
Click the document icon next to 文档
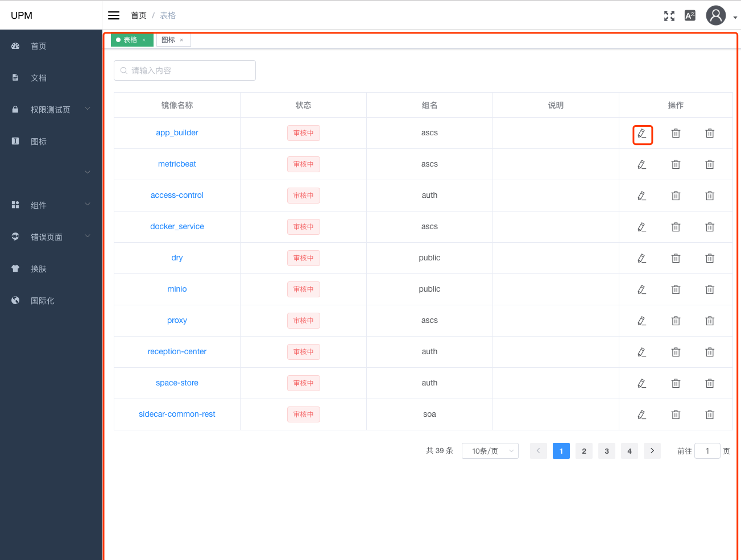(15, 77)
